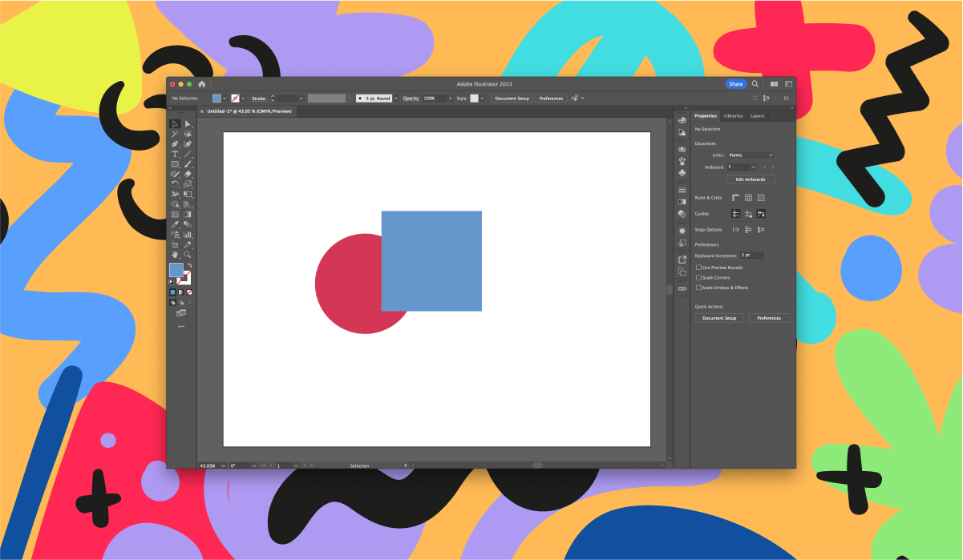This screenshot has width=963, height=560.
Task: Select the Type tool
Action: tap(175, 154)
